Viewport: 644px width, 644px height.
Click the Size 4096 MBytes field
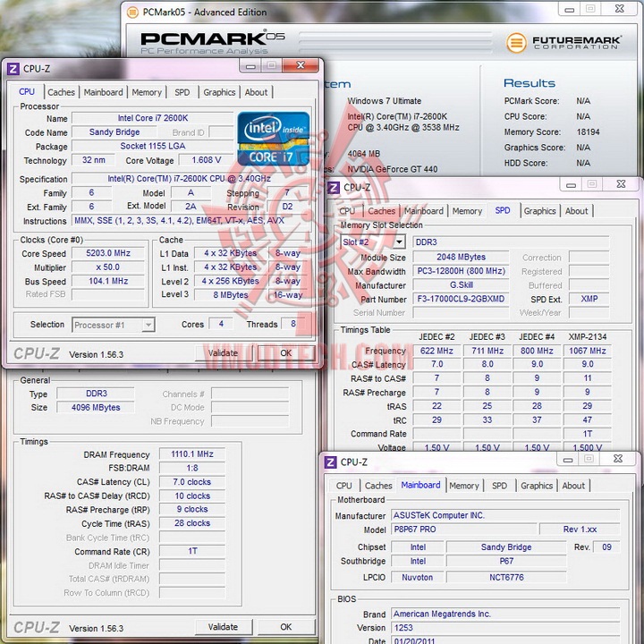click(96, 408)
